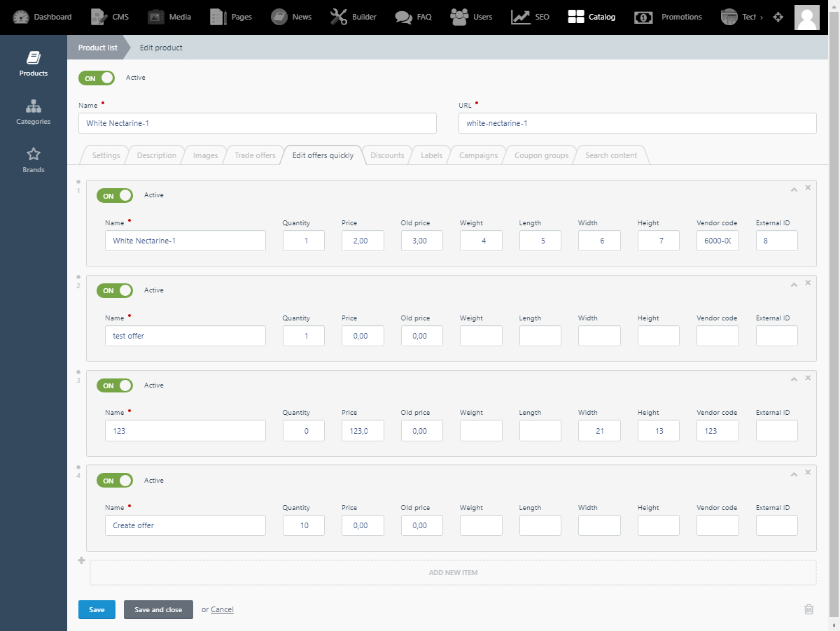Go to the Pages section
Screen dimensions: 840x631
[231, 17]
